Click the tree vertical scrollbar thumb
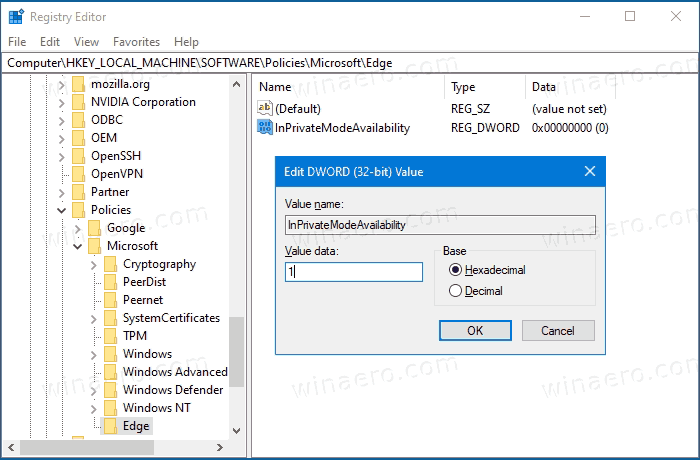The image size is (700, 460). (237, 352)
